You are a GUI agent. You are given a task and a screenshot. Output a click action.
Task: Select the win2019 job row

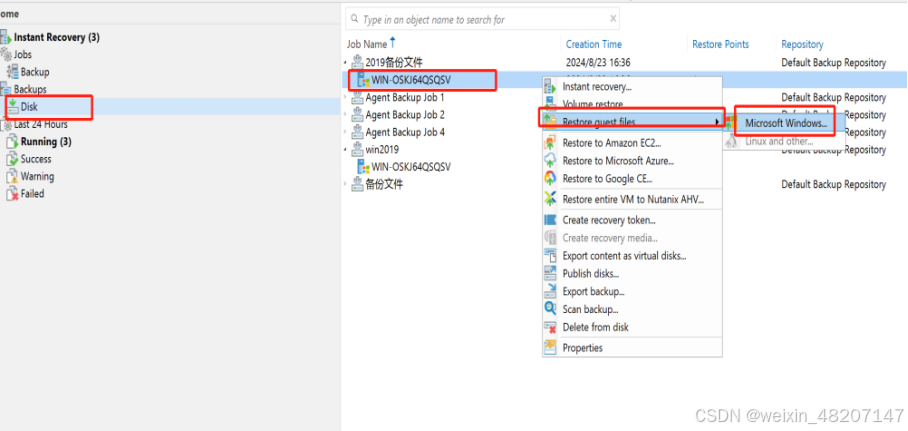coord(382,149)
